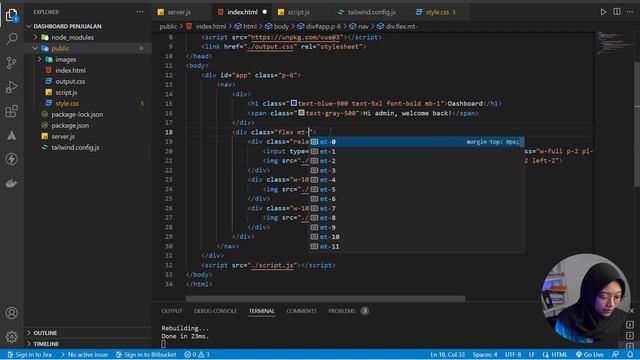
Task: Select mt-6 autocomplete suggestion
Action: [416, 199]
